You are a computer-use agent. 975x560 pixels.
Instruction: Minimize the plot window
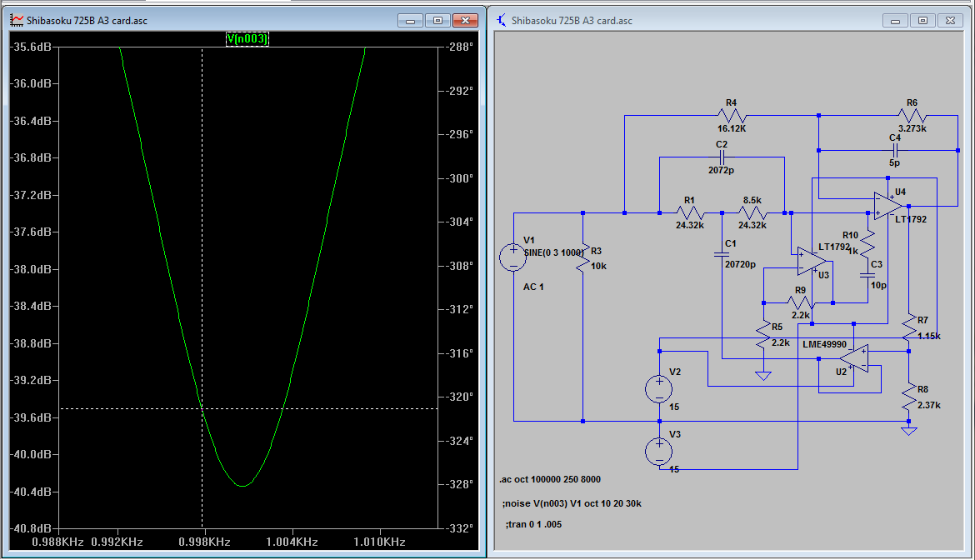pyautogui.click(x=410, y=21)
